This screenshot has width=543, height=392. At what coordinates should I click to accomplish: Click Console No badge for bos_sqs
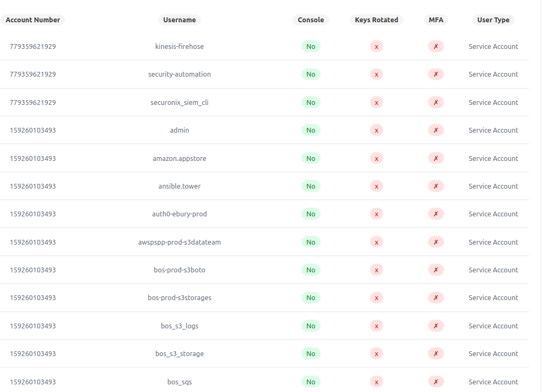[x=311, y=382]
